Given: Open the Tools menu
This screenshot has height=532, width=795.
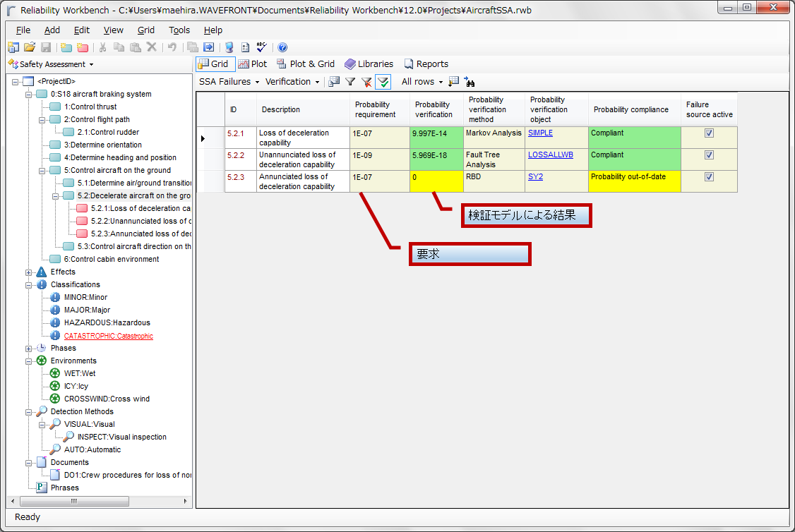Looking at the screenshot, I should [x=179, y=30].
